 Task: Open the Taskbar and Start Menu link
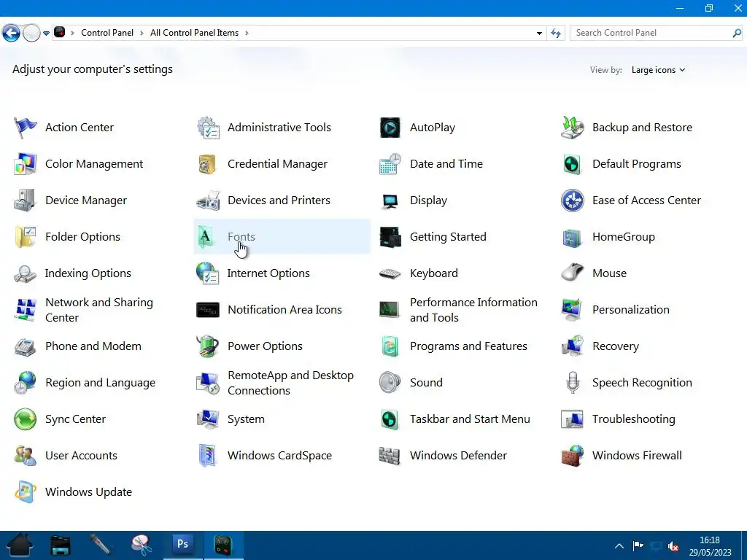pos(470,419)
